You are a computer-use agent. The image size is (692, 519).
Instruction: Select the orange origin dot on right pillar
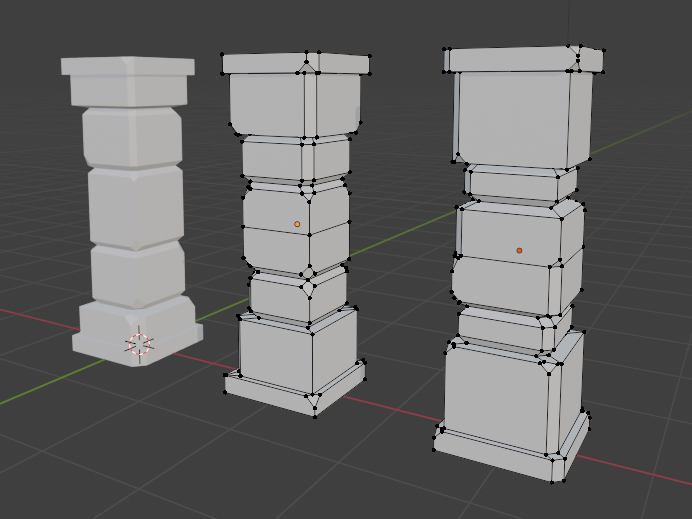click(519, 251)
